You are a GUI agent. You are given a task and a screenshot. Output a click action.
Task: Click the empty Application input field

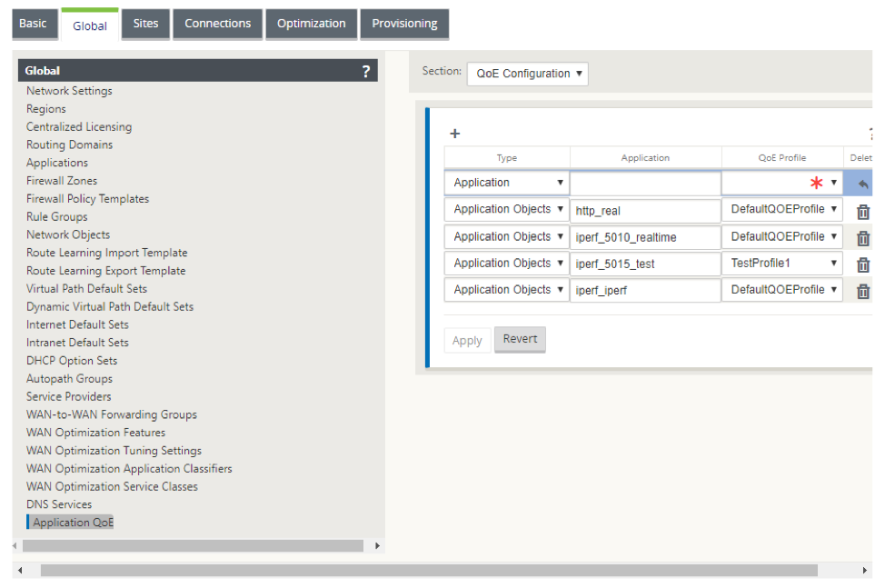click(x=645, y=184)
